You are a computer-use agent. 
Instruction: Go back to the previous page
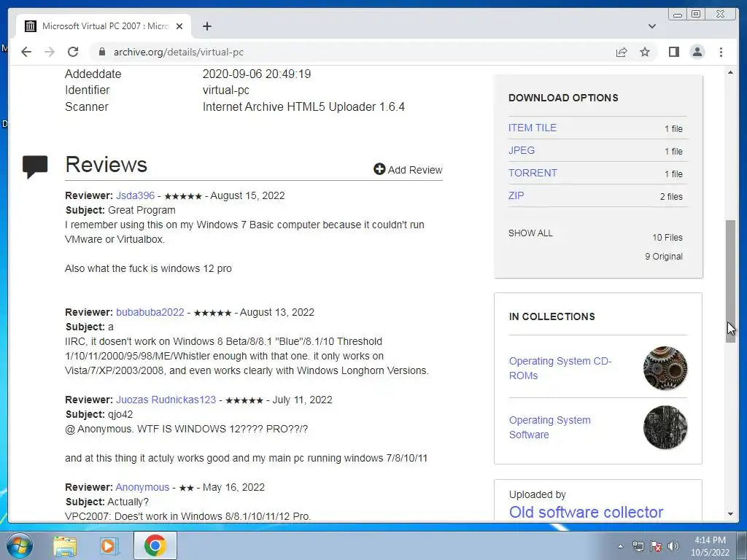[x=26, y=52]
